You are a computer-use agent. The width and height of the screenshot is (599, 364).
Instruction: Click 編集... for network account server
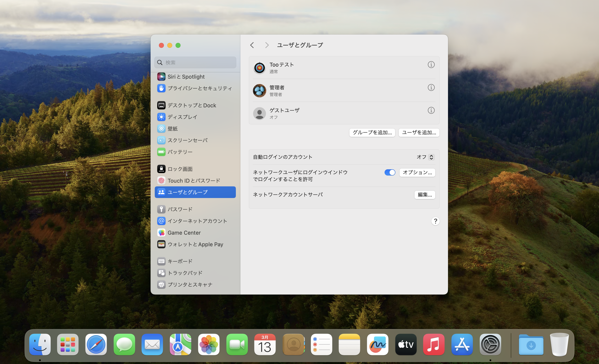point(425,195)
